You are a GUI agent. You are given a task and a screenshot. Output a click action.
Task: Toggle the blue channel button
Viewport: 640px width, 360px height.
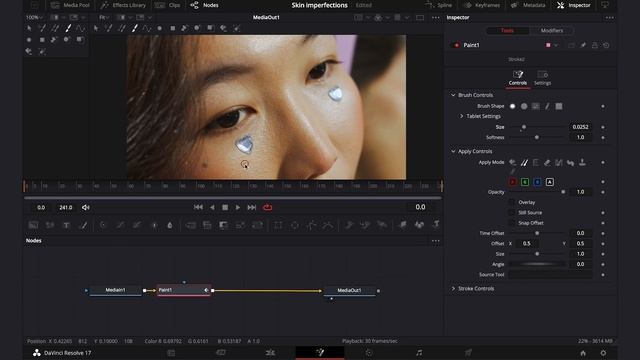[537, 182]
